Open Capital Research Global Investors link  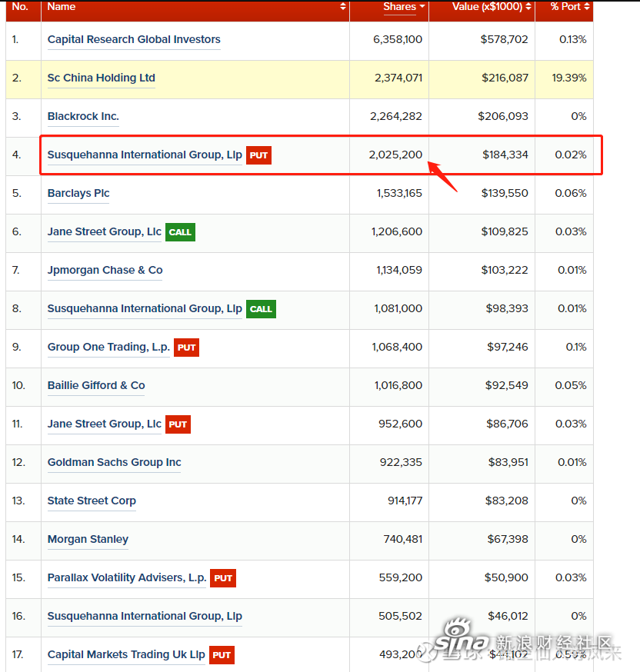tap(134, 39)
